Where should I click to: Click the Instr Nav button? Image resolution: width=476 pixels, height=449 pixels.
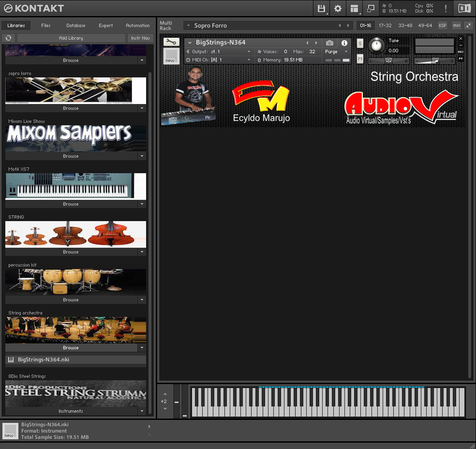pyautogui.click(x=140, y=38)
